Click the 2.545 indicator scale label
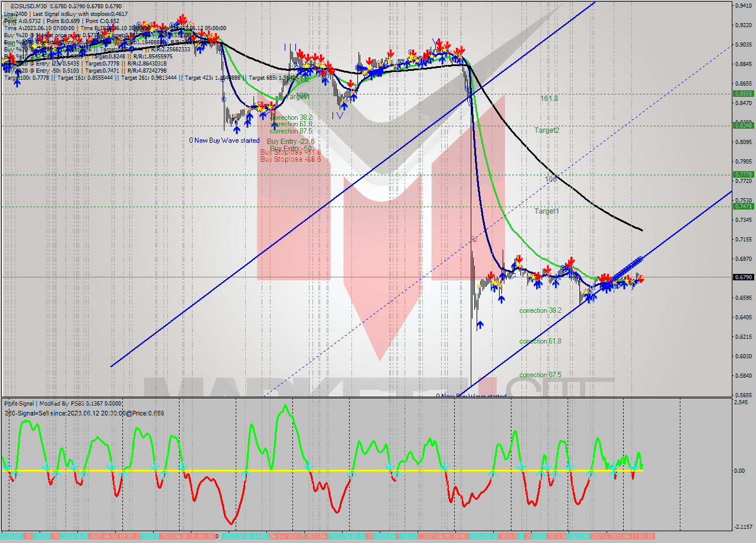The width and height of the screenshot is (756, 543). (741, 403)
